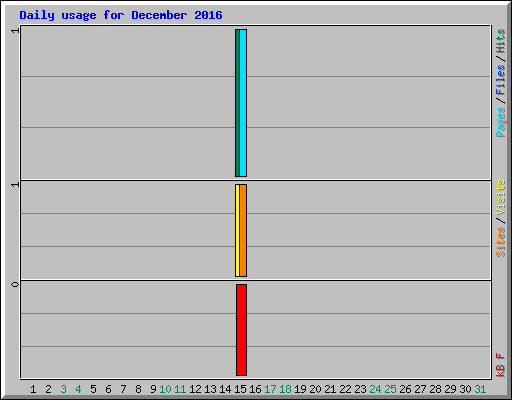Image resolution: width=512 pixels, height=400 pixels.
Task: Click the red KB F bar for day 15
Action: point(242,330)
